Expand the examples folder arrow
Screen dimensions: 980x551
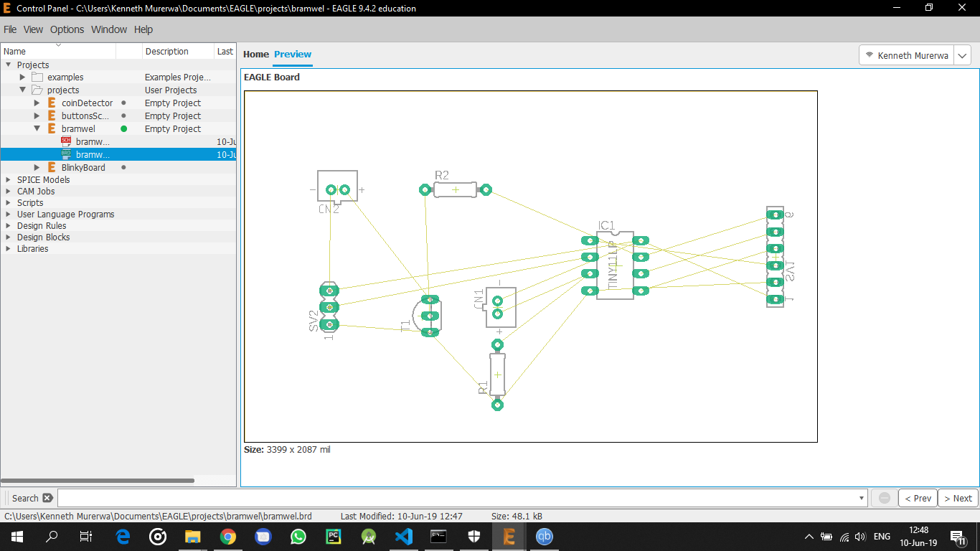[22, 77]
